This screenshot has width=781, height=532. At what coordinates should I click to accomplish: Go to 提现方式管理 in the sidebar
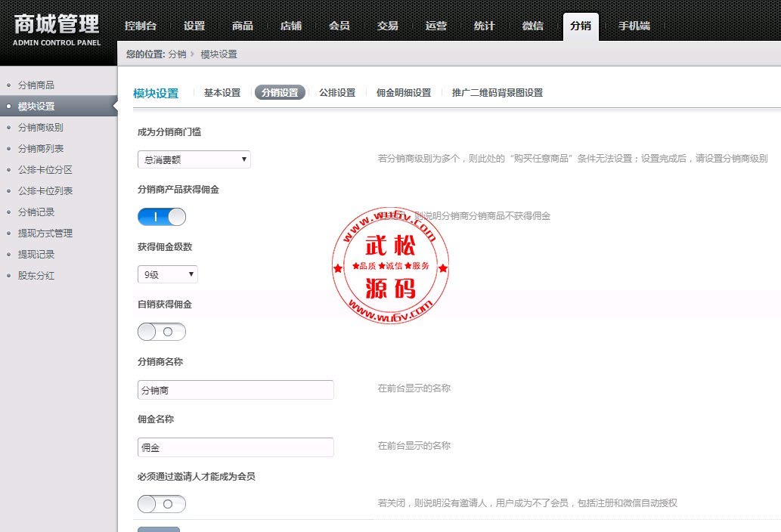point(45,233)
